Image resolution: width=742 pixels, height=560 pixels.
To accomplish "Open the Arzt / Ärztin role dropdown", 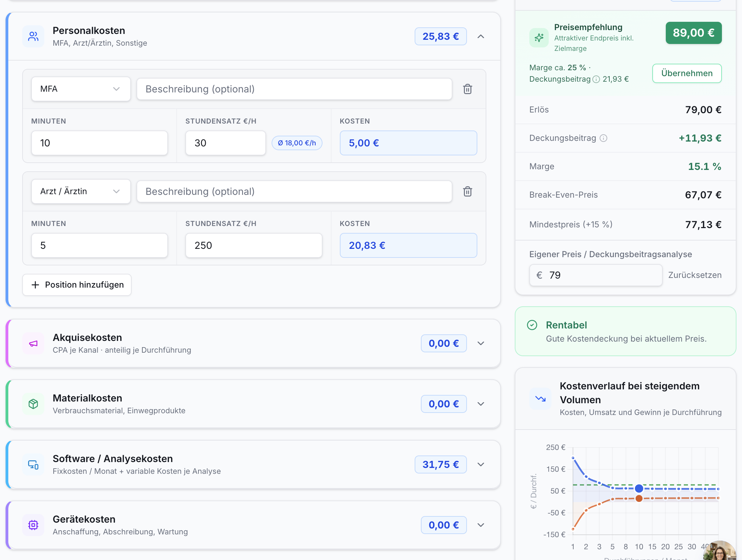I will (x=81, y=191).
